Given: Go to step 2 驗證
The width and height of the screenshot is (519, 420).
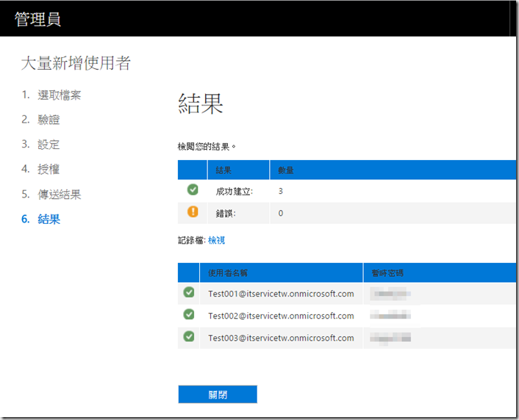Looking at the screenshot, I should [x=49, y=120].
